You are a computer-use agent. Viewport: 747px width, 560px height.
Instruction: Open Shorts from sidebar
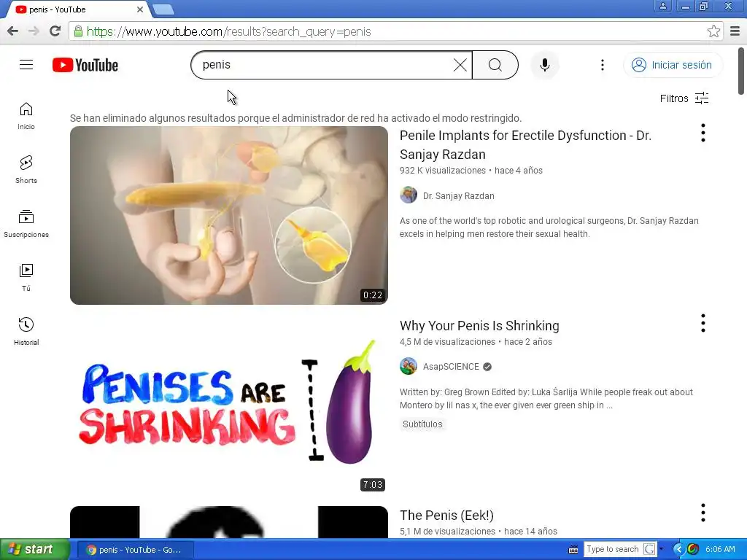click(x=26, y=169)
